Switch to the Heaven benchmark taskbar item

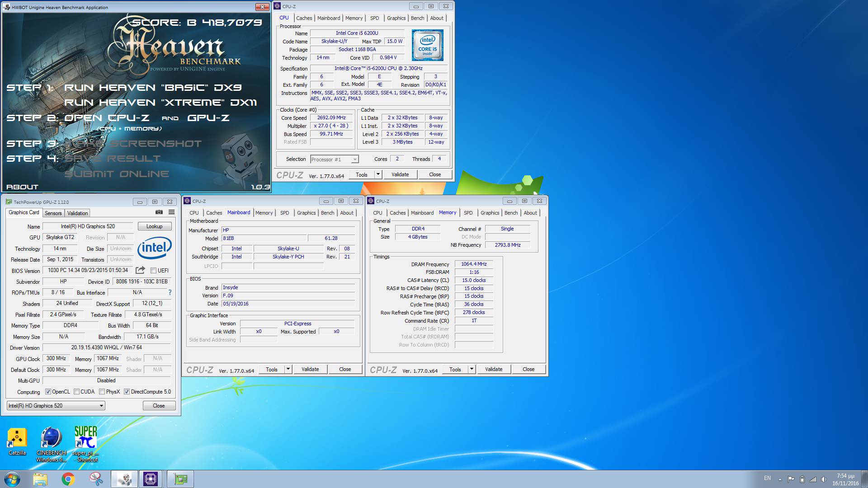(124, 479)
